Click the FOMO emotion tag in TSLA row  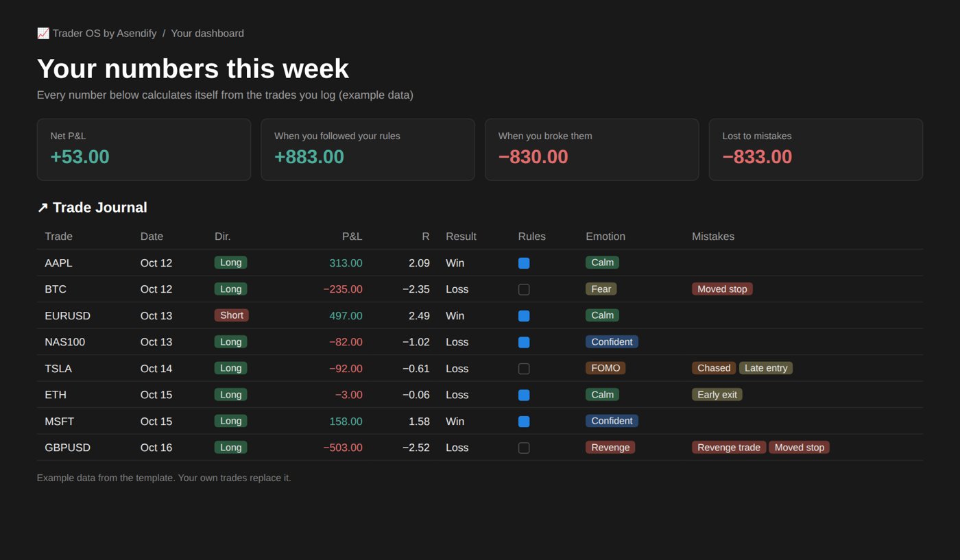click(x=605, y=368)
